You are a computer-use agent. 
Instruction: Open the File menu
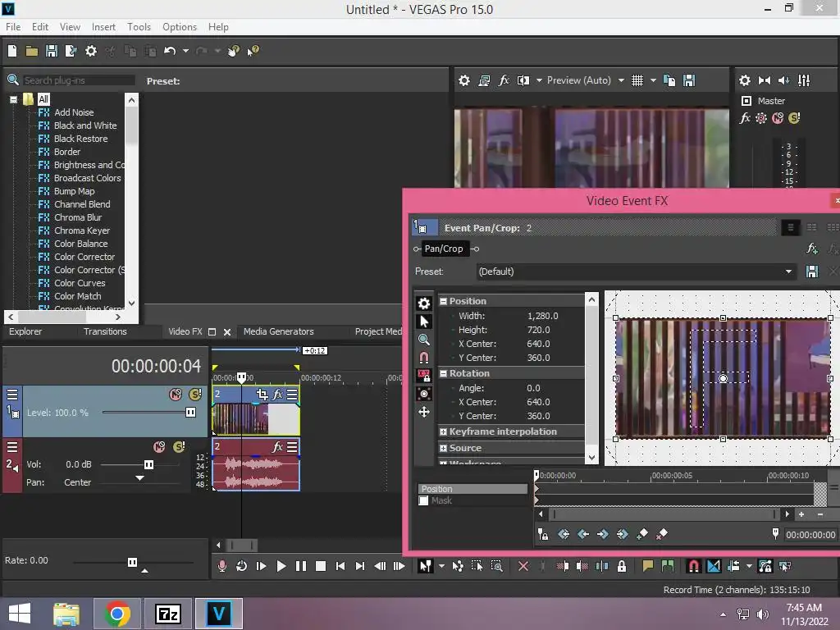(13, 27)
